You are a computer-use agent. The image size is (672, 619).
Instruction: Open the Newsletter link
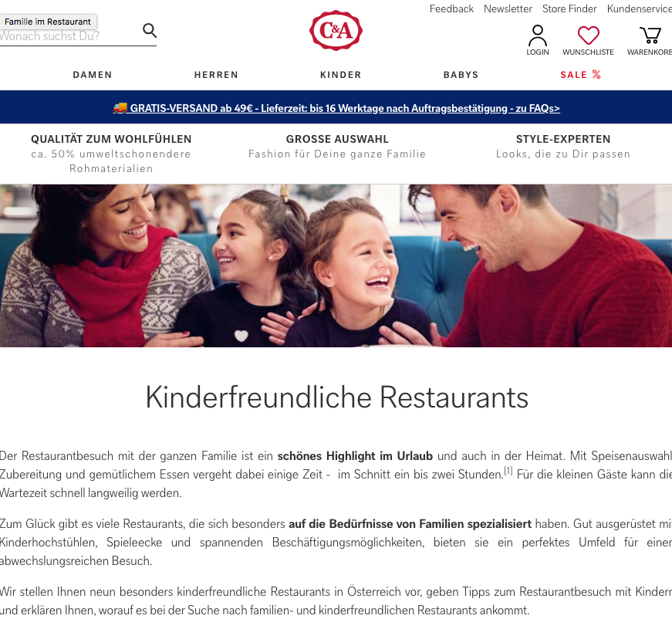pyautogui.click(x=508, y=8)
